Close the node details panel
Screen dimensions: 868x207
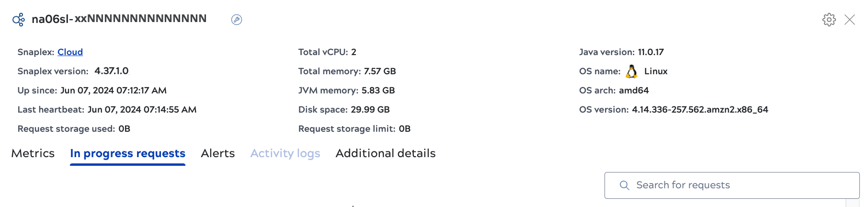[x=849, y=20]
